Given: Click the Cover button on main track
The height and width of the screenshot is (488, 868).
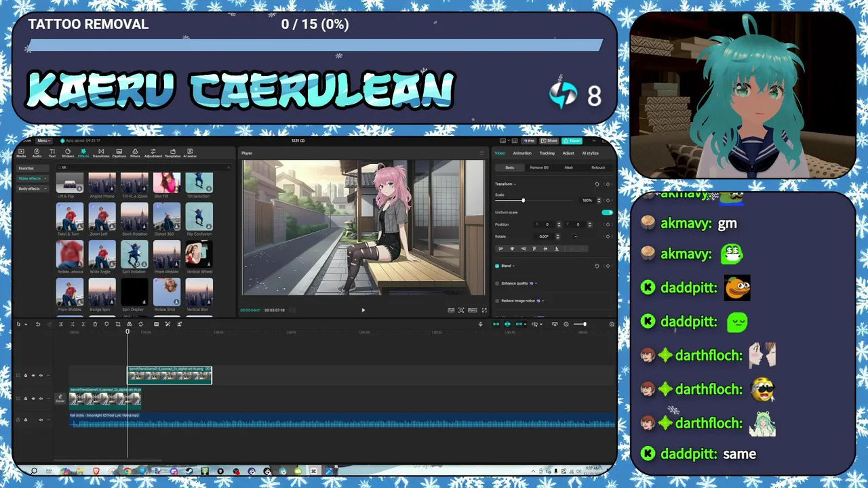Looking at the screenshot, I should point(60,399).
